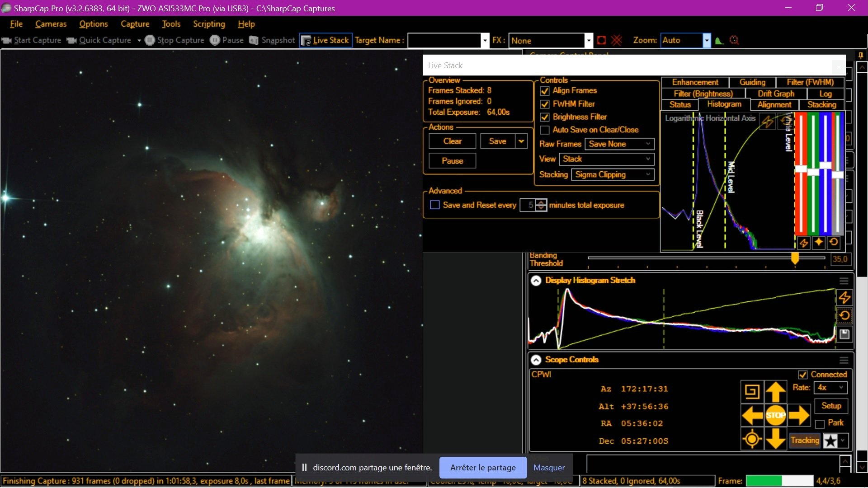This screenshot has width=868, height=488.
Task: Open the Scripting menu
Action: coord(209,24)
